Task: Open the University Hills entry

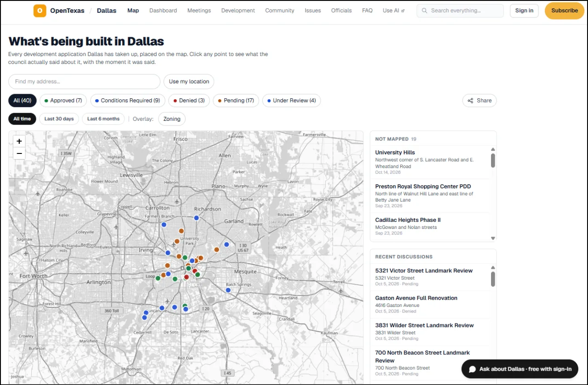Action: click(x=430, y=162)
